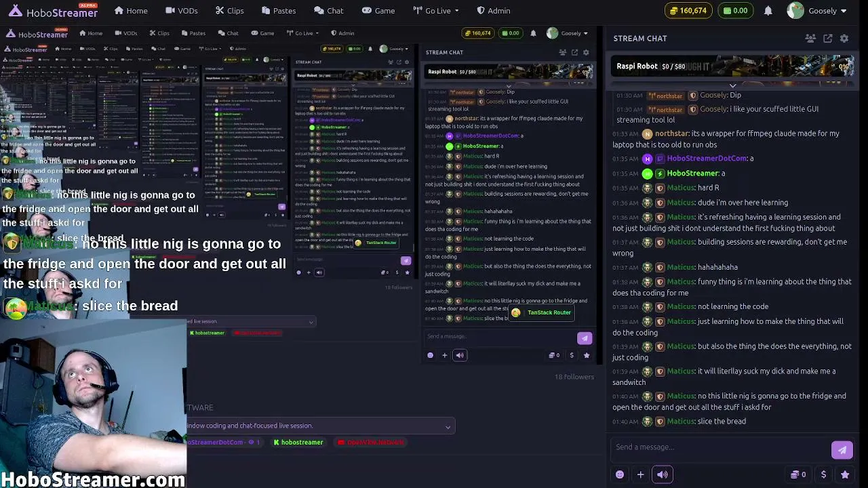Send the message with the paper plane button
This screenshot has width=868, height=488.
[842, 450]
